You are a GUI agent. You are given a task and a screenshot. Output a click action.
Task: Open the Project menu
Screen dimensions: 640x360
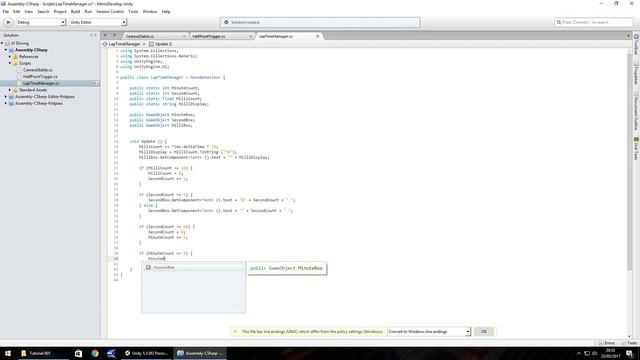[x=60, y=11]
